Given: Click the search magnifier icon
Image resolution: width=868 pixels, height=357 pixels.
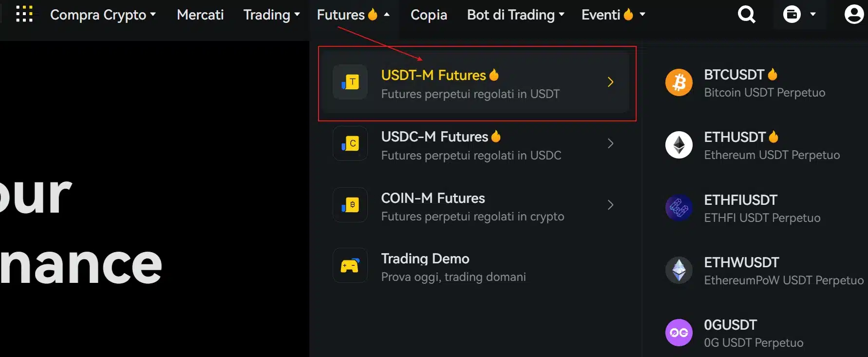Looking at the screenshot, I should (746, 14).
